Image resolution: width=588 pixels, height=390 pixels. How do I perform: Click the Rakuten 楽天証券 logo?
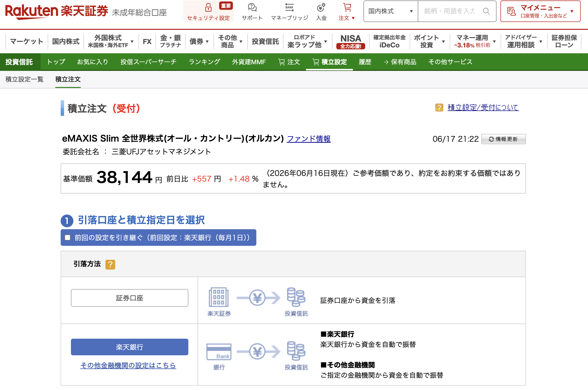pyautogui.click(x=57, y=11)
